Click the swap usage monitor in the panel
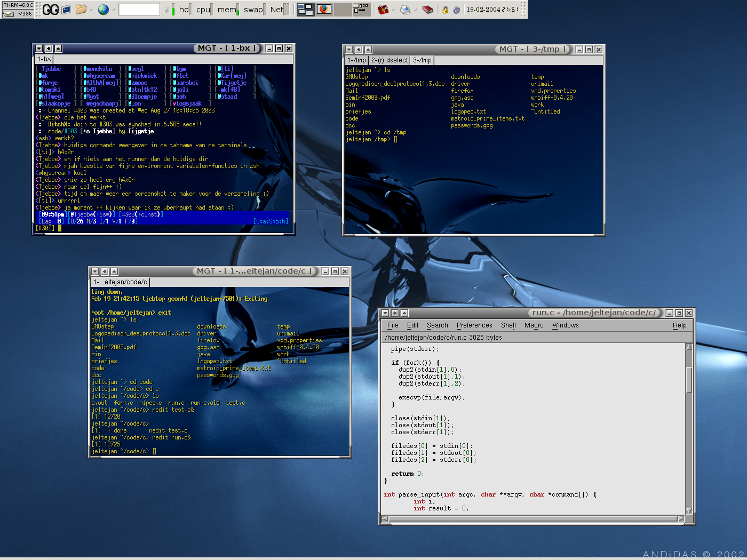The width and height of the screenshot is (747, 560). click(x=254, y=10)
